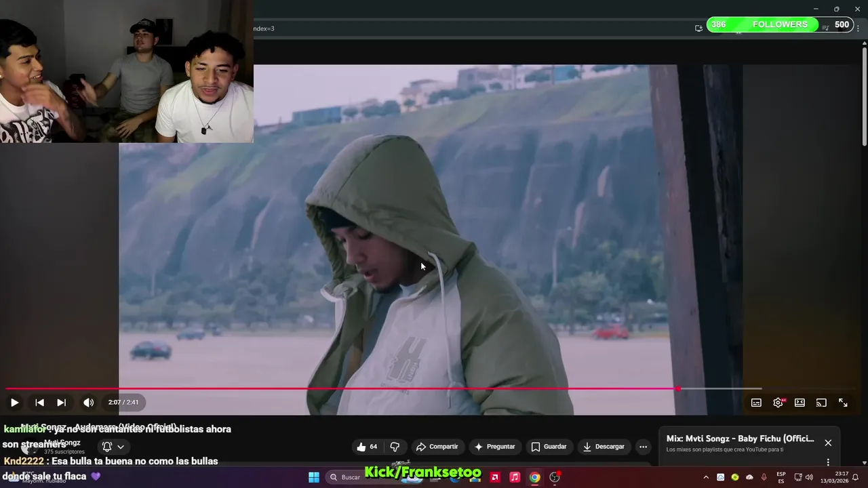This screenshot has height=488, width=868.
Task: Toggle subtitles on the video player
Action: 756,403
